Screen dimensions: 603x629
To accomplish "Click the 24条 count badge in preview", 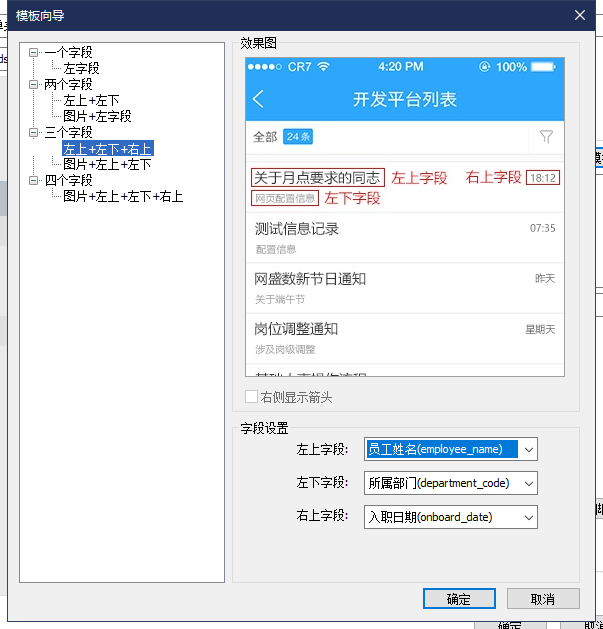I will coord(298,137).
